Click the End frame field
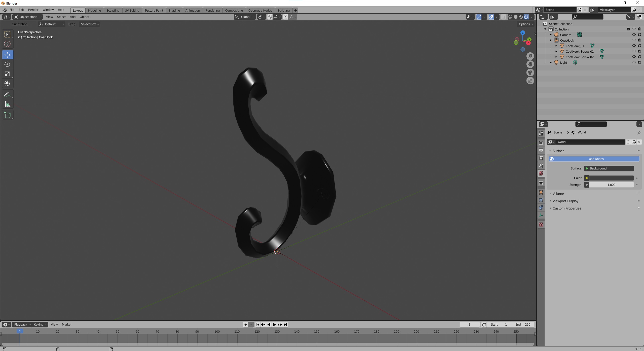The height and width of the screenshot is (351, 644). coord(523,325)
